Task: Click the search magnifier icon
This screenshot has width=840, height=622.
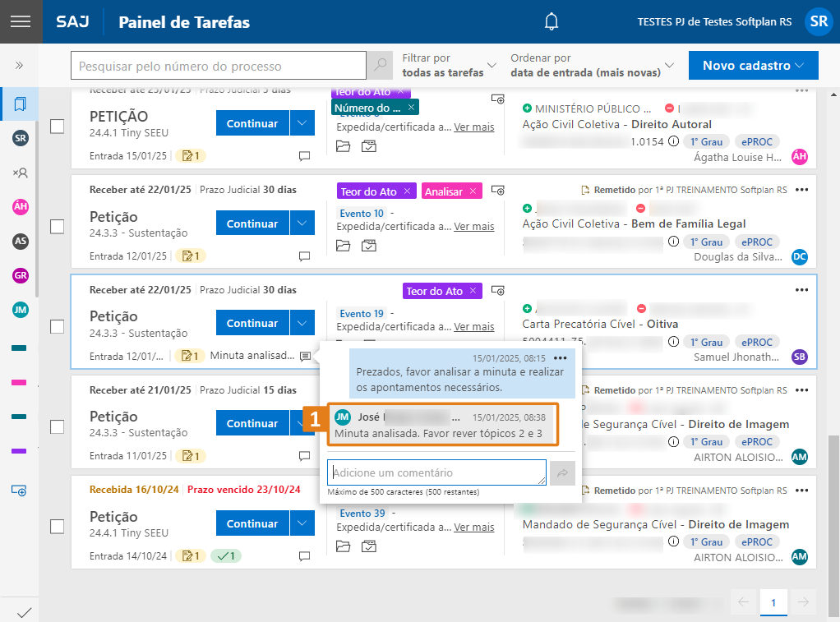Action: [379, 66]
